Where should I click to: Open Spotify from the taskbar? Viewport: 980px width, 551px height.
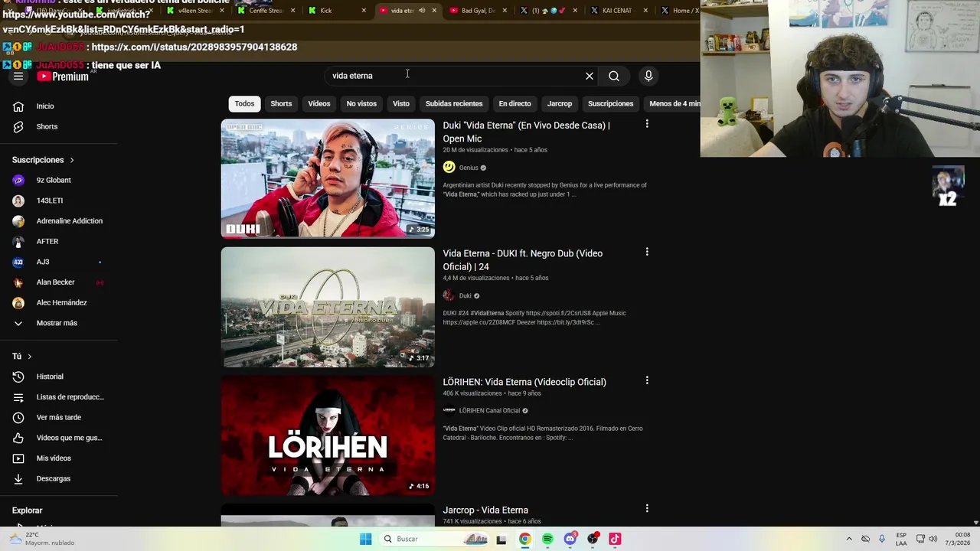point(547,539)
